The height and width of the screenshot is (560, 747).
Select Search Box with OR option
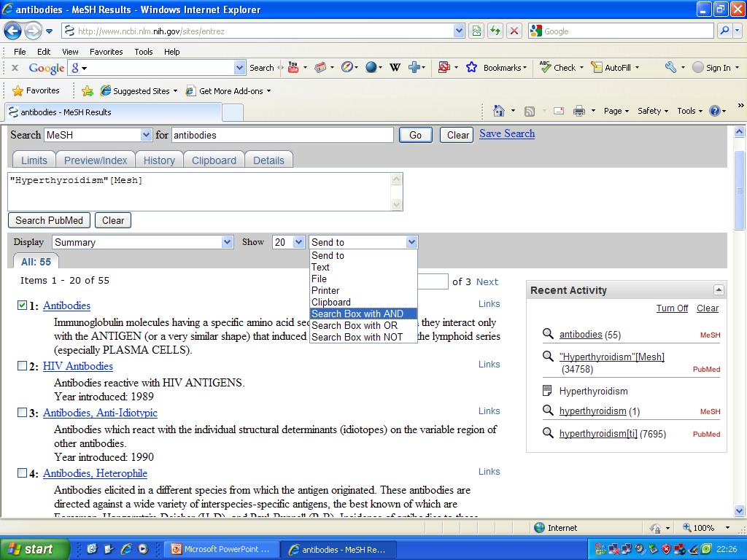point(363,325)
